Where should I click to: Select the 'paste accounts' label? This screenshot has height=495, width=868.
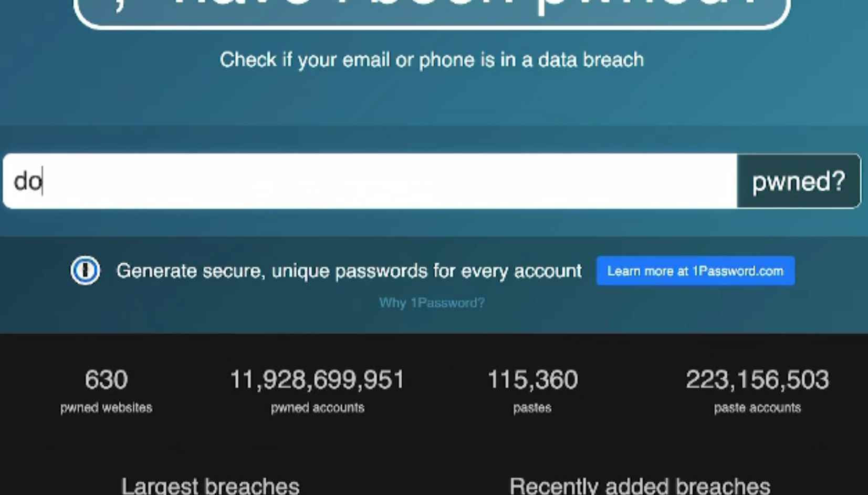pos(757,408)
